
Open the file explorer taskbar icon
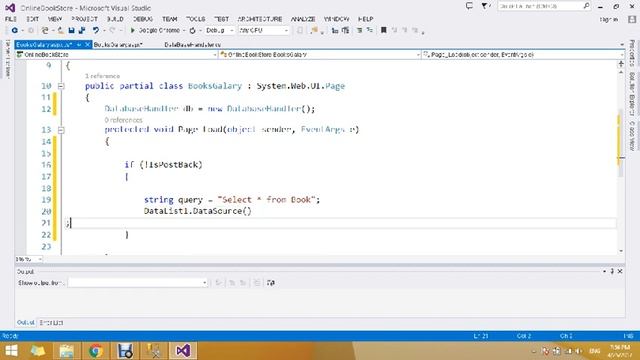click(x=67, y=351)
